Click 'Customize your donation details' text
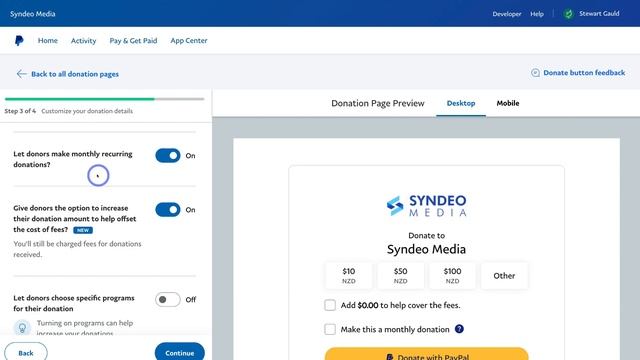 pyautogui.click(x=87, y=111)
